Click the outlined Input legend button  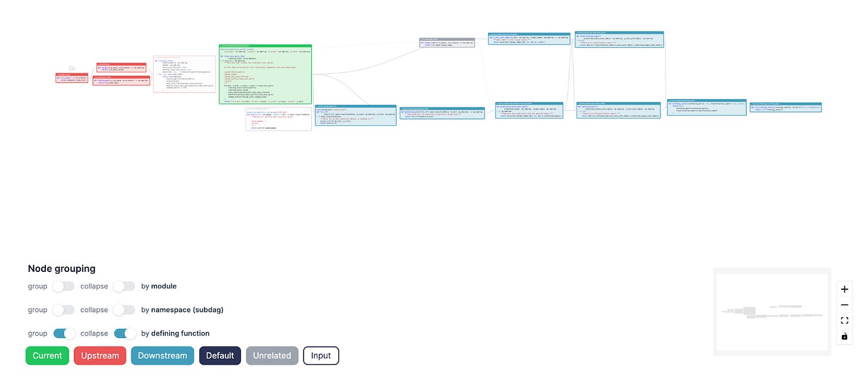(x=321, y=356)
